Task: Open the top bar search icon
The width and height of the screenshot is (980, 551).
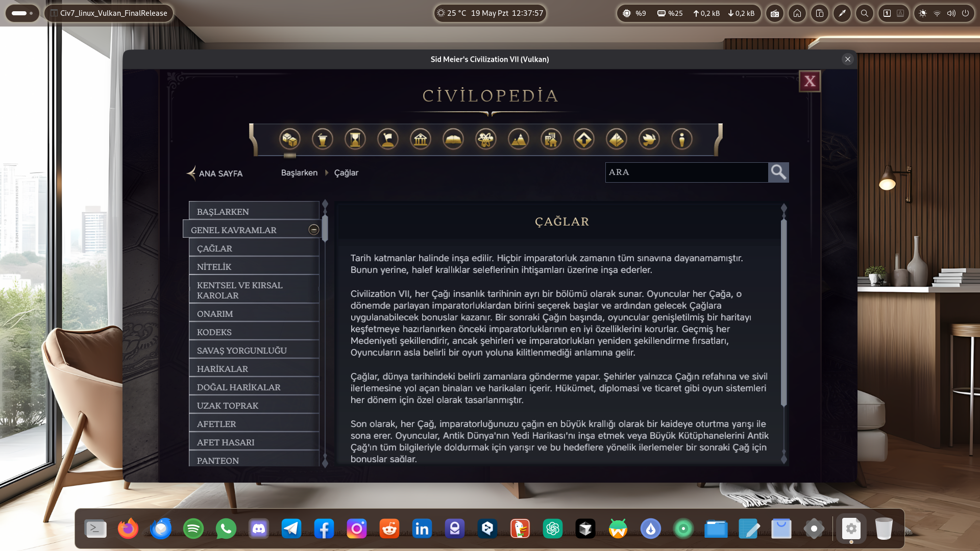Action: [864, 13]
